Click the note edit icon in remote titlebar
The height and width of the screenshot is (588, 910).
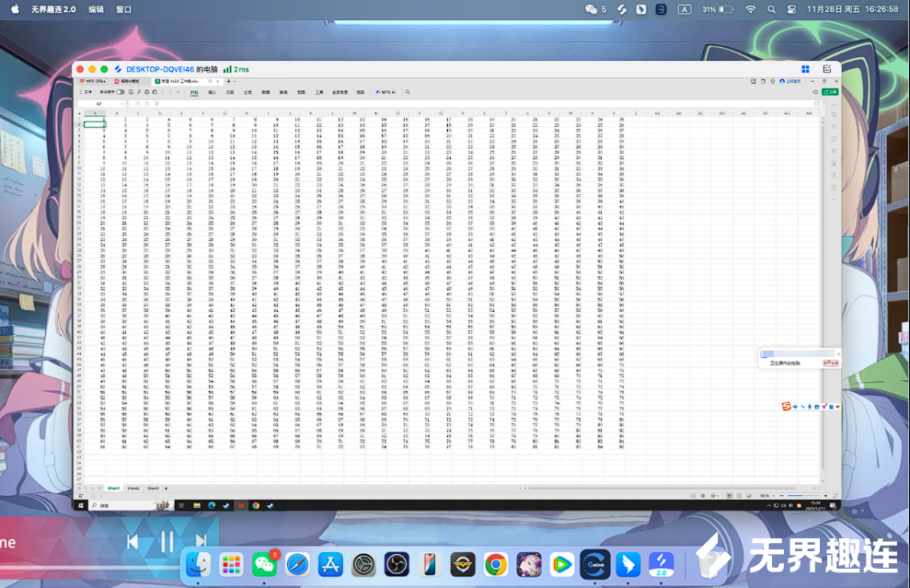(827, 69)
